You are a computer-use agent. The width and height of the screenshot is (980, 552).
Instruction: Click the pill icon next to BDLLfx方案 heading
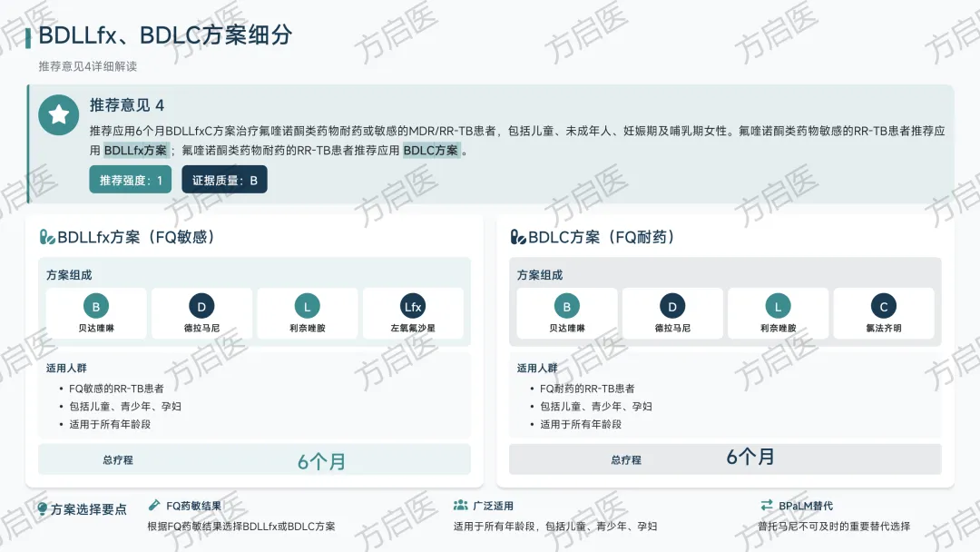pyautogui.click(x=47, y=238)
